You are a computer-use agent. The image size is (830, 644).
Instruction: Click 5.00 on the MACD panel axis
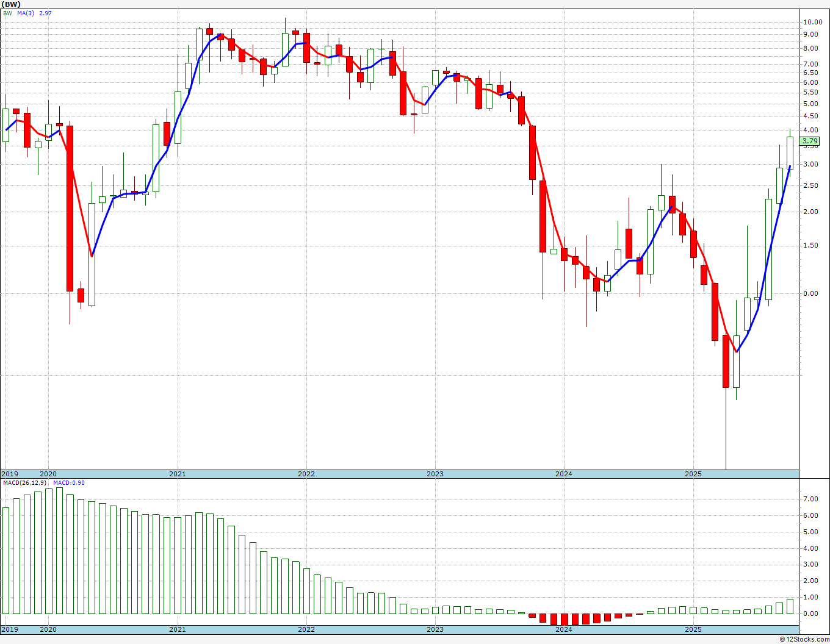pyautogui.click(x=810, y=532)
